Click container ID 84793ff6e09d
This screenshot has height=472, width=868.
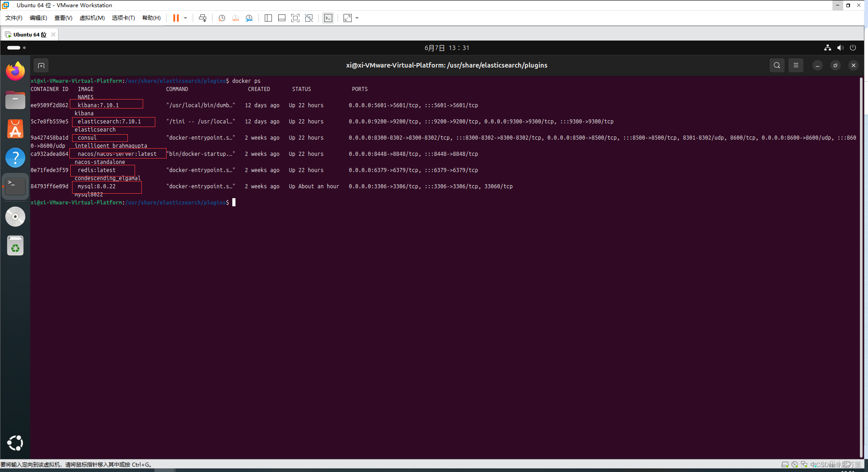(50, 186)
